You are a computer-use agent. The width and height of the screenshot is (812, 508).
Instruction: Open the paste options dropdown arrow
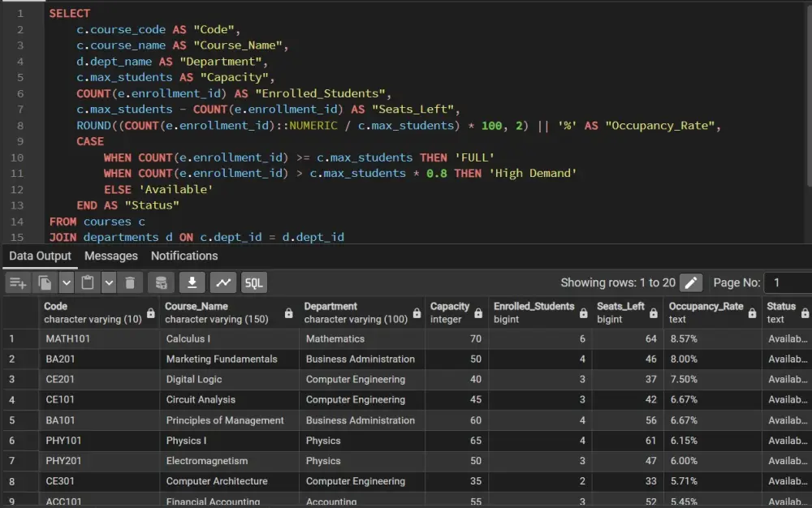[107, 283]
